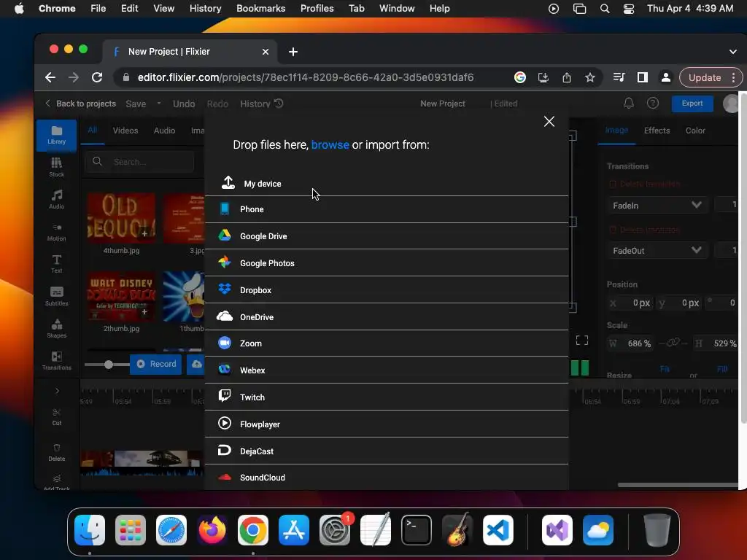
Task: Open notifications bell
Action: point(628,104)
